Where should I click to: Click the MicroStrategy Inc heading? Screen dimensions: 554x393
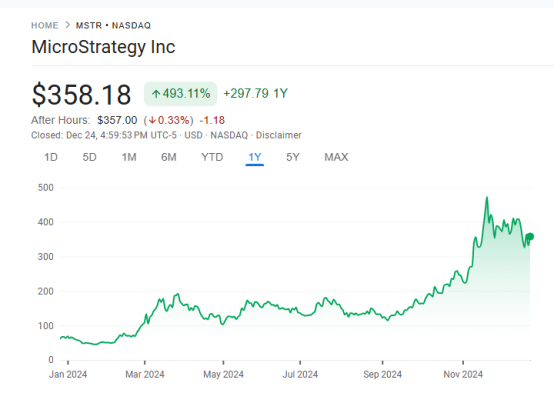click(x=103, y=47)
